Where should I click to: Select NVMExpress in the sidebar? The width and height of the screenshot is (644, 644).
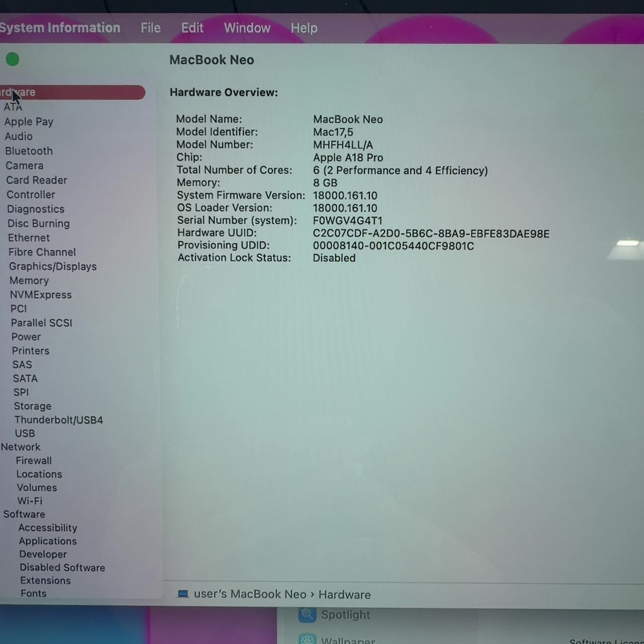click(41, 295)
